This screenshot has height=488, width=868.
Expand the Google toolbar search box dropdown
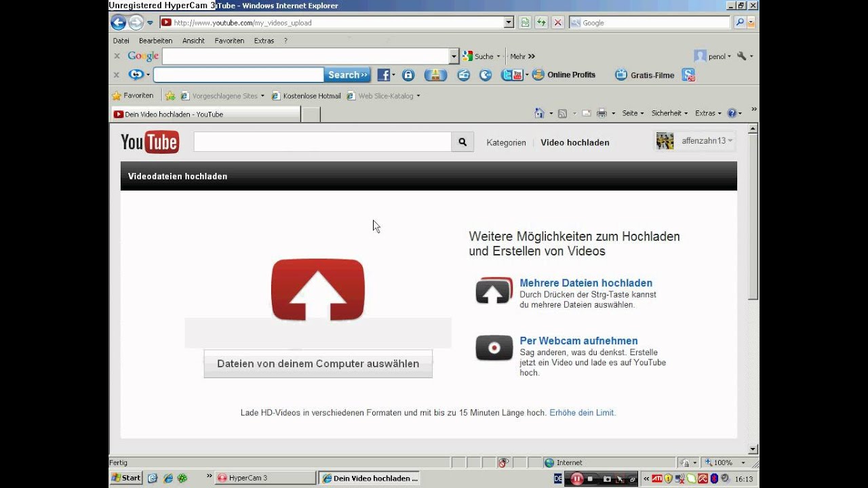[454, 56]
